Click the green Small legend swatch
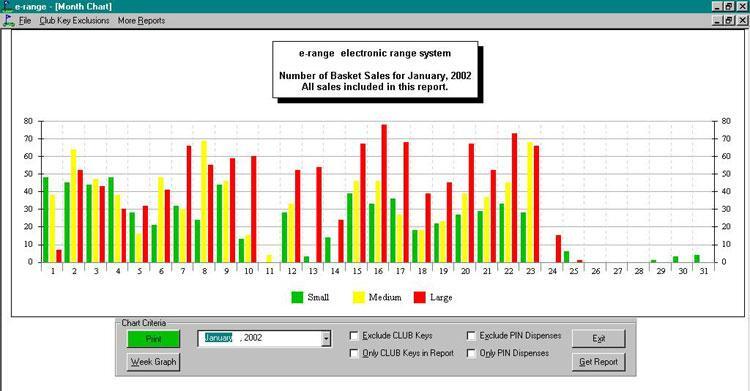This screenshot has height=391, width=750. [x=297, y=297]
